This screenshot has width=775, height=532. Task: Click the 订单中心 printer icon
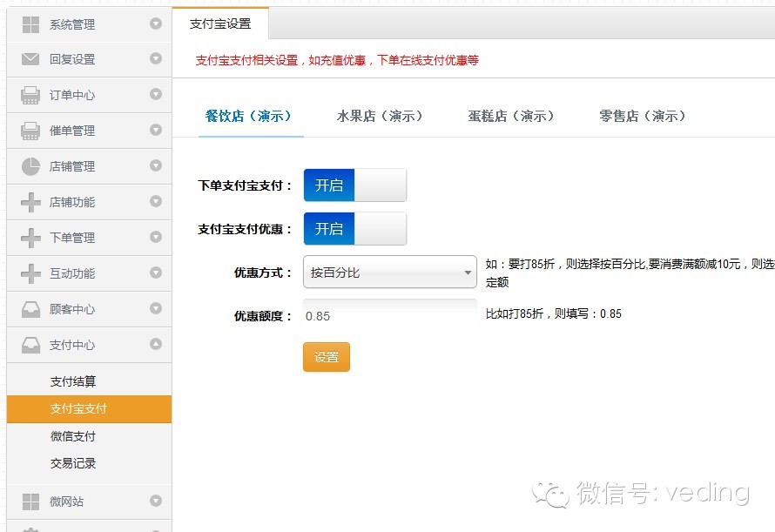coord(30,95)
